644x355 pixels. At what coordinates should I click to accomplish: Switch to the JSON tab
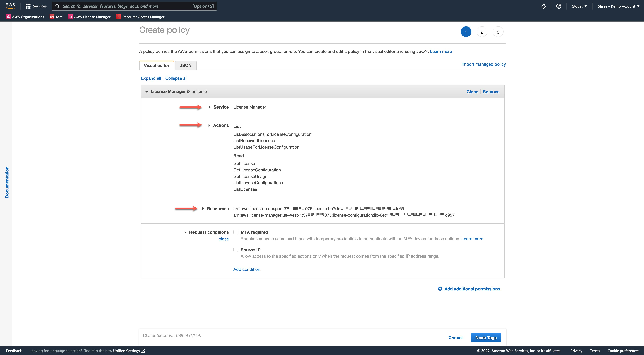click(185, 65)
